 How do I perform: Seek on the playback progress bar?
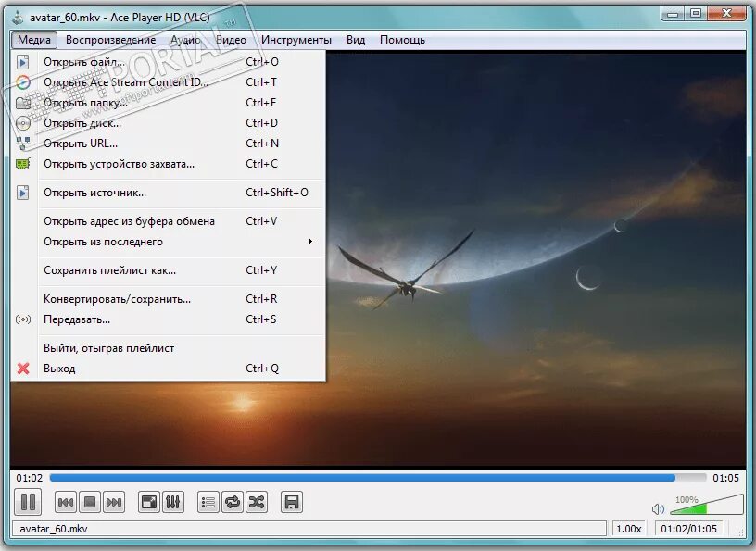click(x=378, y=478)
